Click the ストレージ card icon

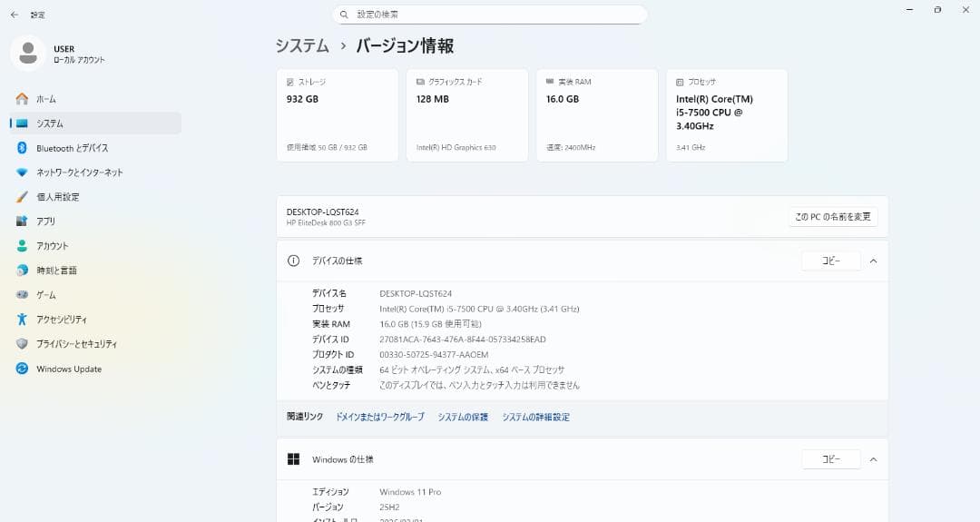click(x=290, y=82)
